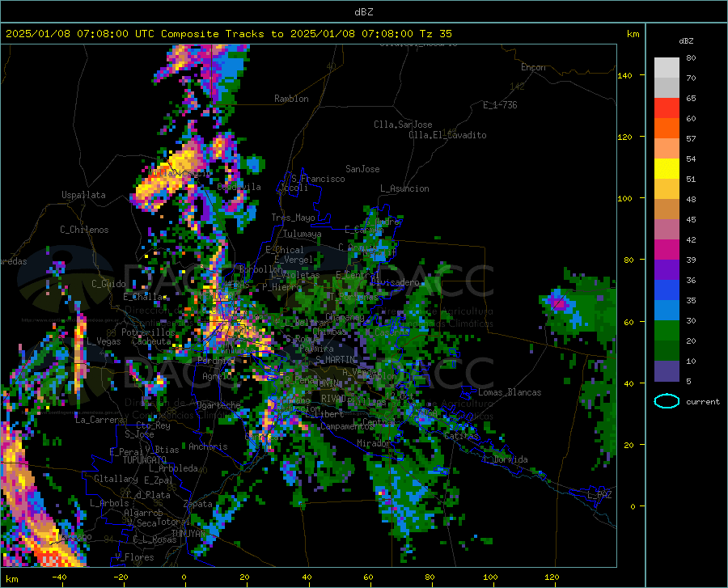
Task: Click the 'Clla.SanJose' map label
Action: click(403, 125)
